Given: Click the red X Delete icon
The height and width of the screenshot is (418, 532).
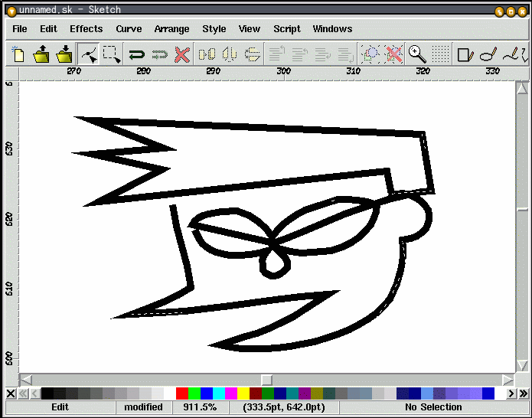Looking at the screenshot, I should (182, 54).
